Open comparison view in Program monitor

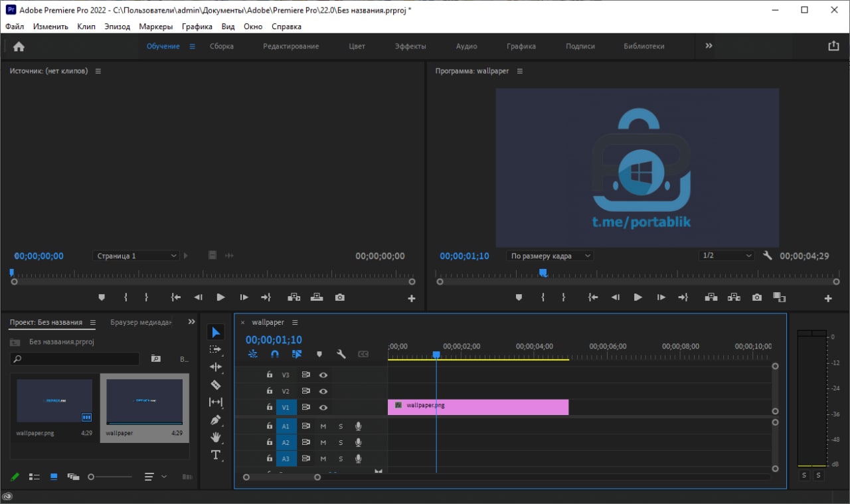coord(780,298)
